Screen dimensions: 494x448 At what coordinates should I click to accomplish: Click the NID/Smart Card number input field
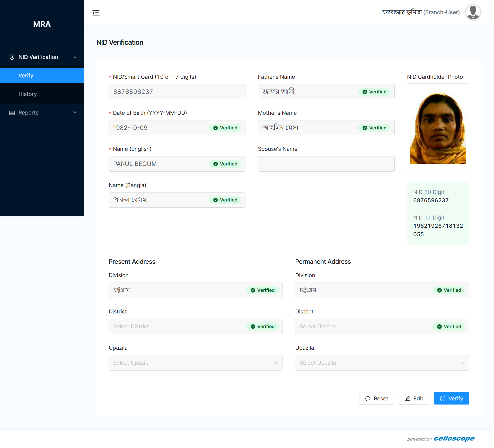coord(177,92)
